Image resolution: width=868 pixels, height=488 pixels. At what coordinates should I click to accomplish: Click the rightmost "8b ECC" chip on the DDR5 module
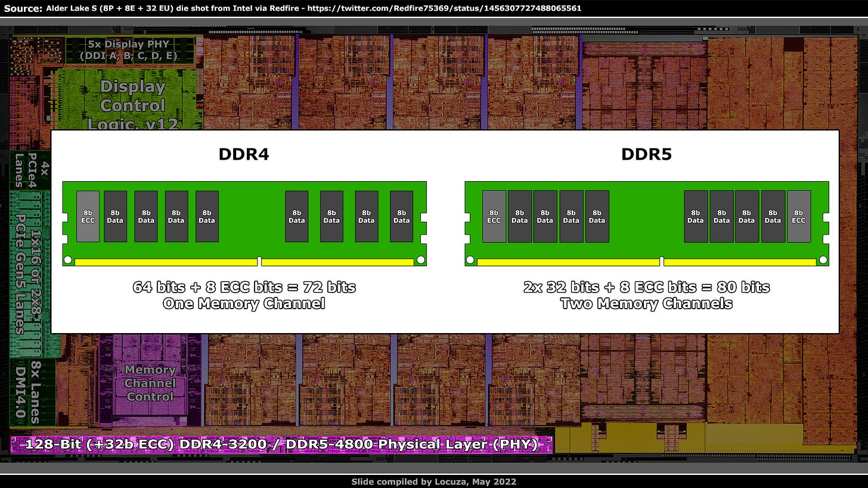(799, 216)
